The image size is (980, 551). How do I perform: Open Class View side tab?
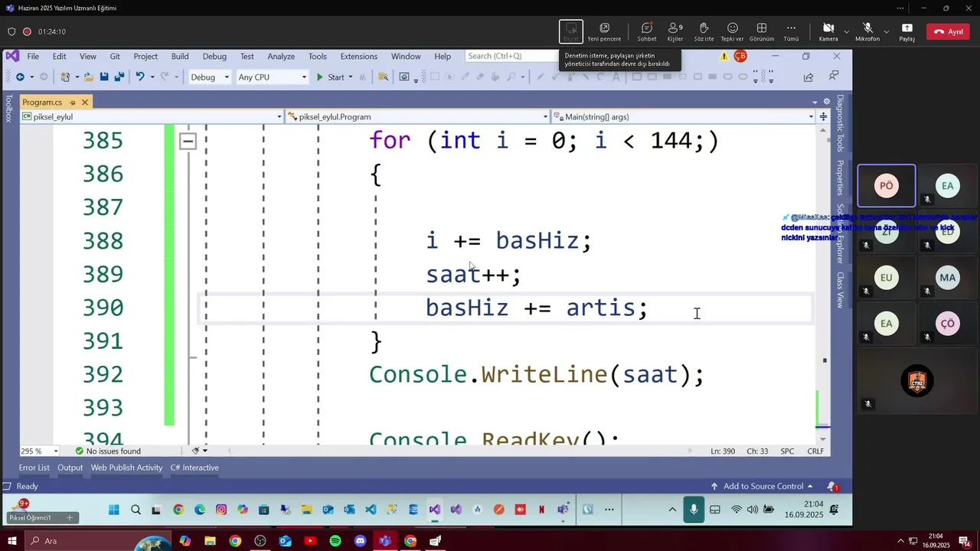[x=840, y=290]
